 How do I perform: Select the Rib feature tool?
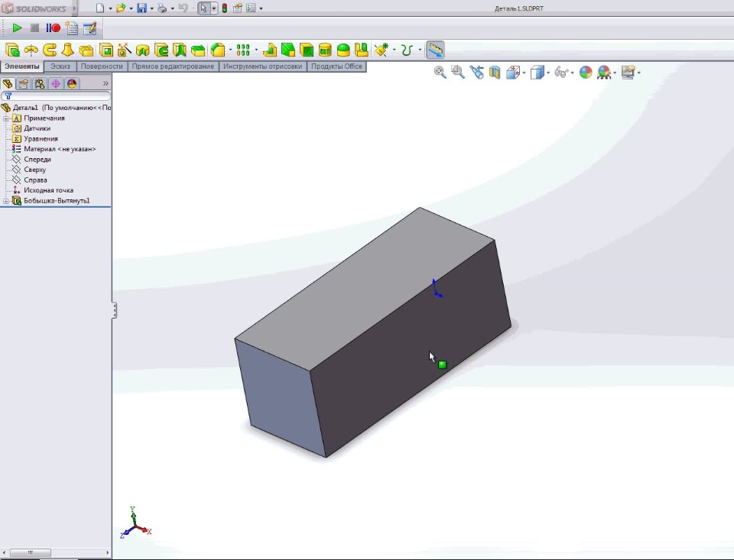pos(269,50)
